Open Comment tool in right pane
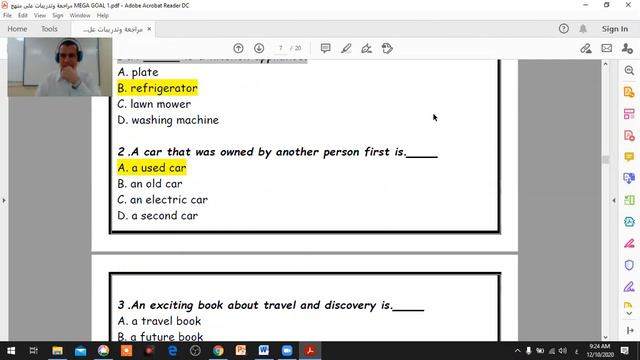This screenshot has height=360, width=640. tap(629, 157)
